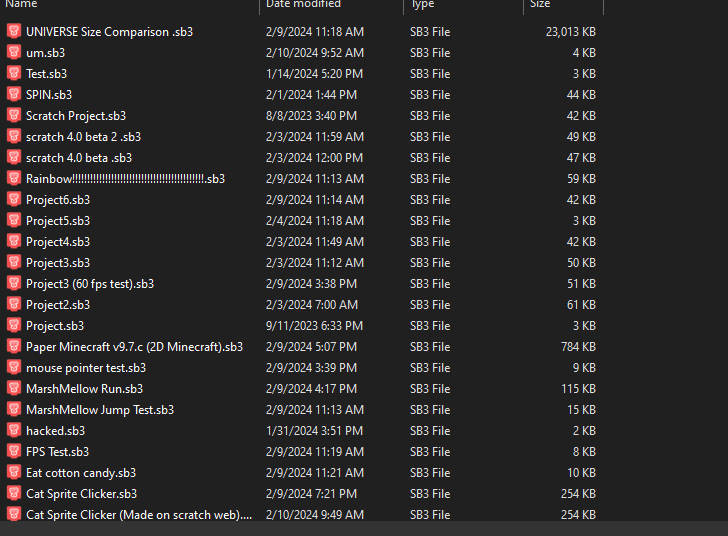Select the Rainbow file's Scratch icon

coord(14,178)
